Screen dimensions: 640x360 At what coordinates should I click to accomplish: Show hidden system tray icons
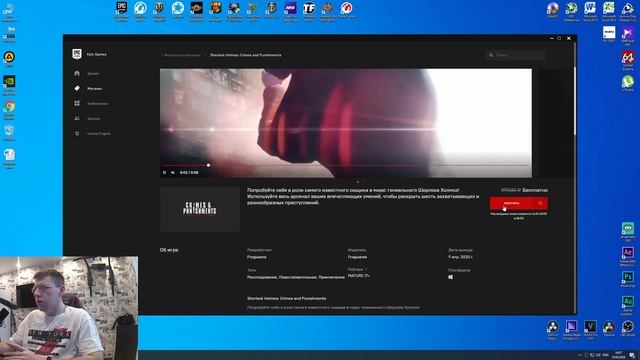580,356
